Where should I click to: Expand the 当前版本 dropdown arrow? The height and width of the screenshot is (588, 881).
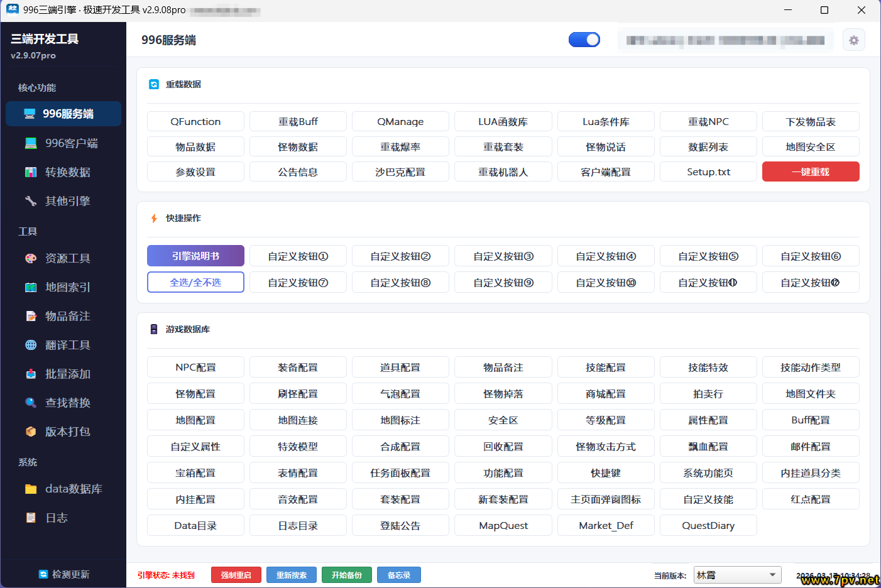(x=772, y=575)
